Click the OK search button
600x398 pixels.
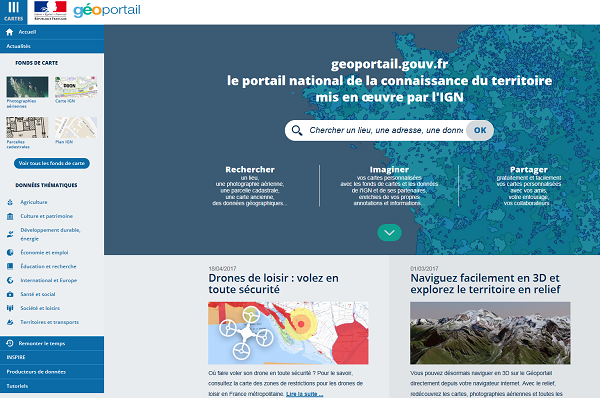coord(480,130)
